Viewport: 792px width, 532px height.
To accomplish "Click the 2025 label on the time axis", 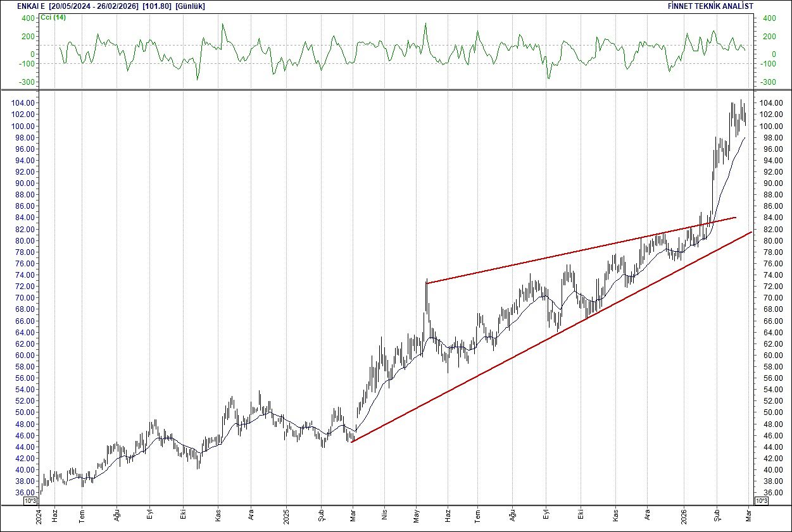I will coord(287,516).
